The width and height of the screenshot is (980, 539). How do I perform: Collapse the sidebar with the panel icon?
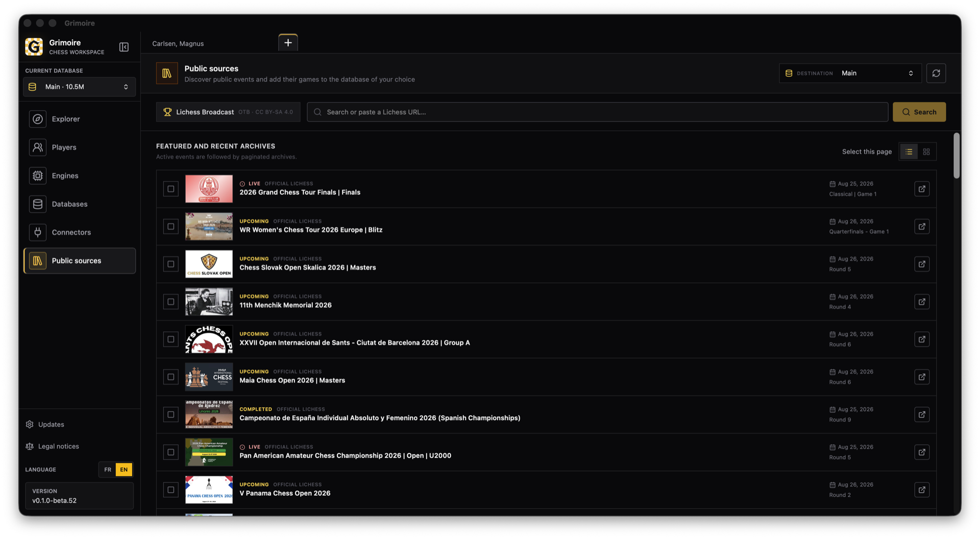[124, 47]
